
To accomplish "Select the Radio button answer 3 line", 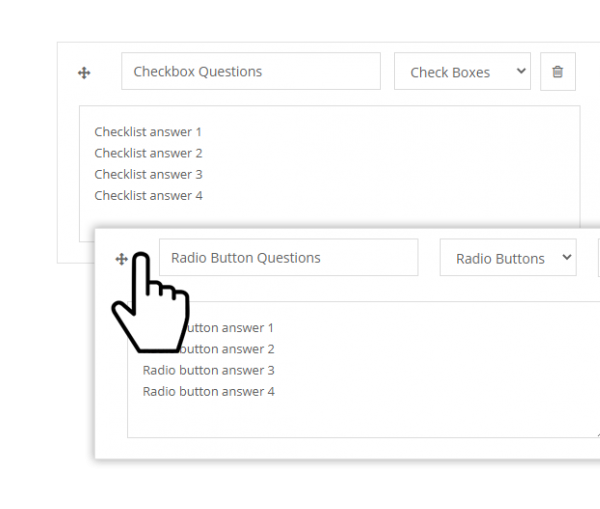I will (x=208, y=370).
